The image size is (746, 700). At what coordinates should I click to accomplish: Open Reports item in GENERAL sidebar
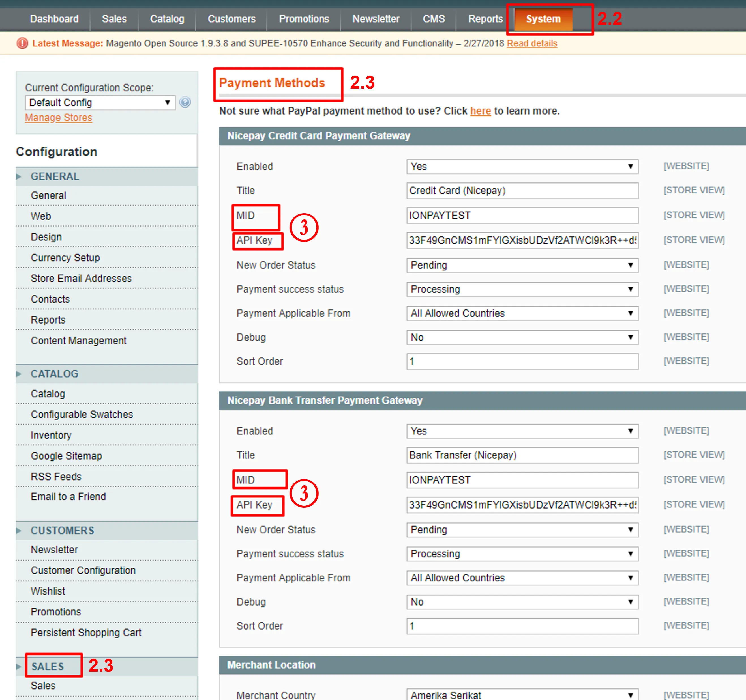(107, 320)
